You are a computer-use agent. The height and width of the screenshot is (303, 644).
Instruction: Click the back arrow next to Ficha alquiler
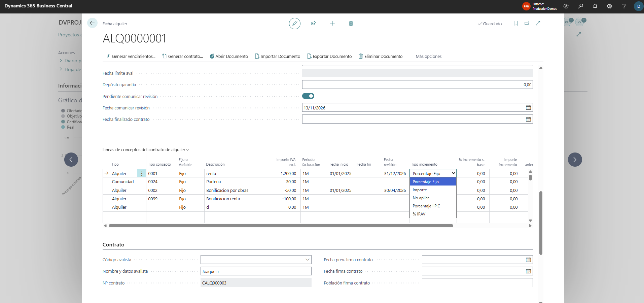coord(92,23)
